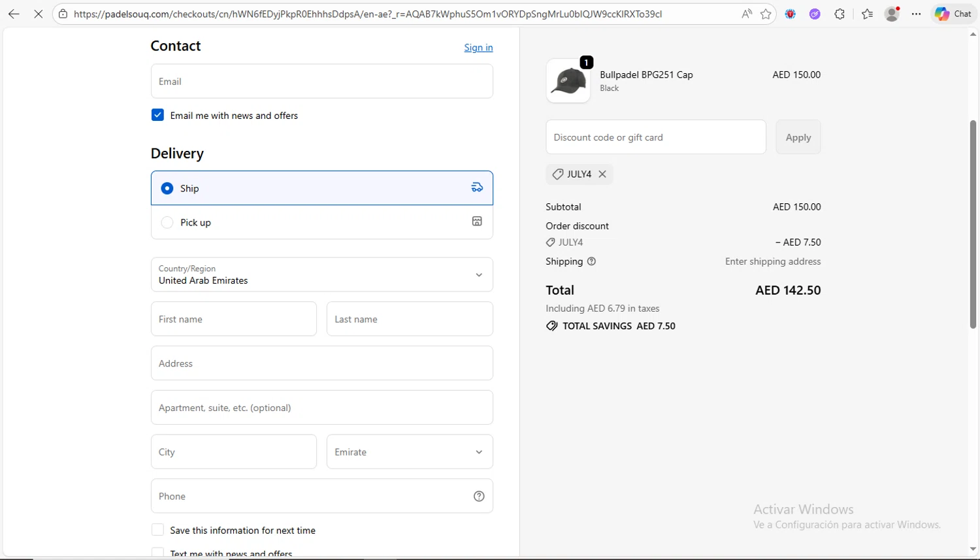Focus the City field
Viewport: 980px width, 560px height.
[x=234, y=452]
